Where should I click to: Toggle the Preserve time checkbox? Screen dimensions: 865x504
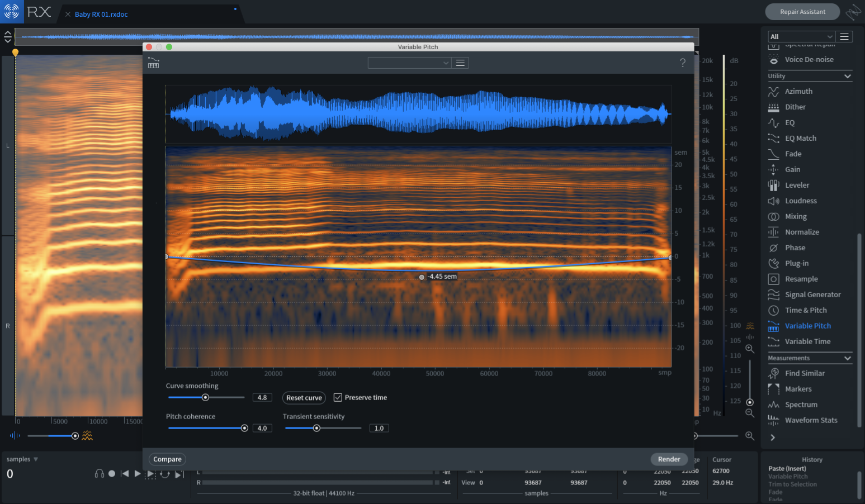point(338,397)
